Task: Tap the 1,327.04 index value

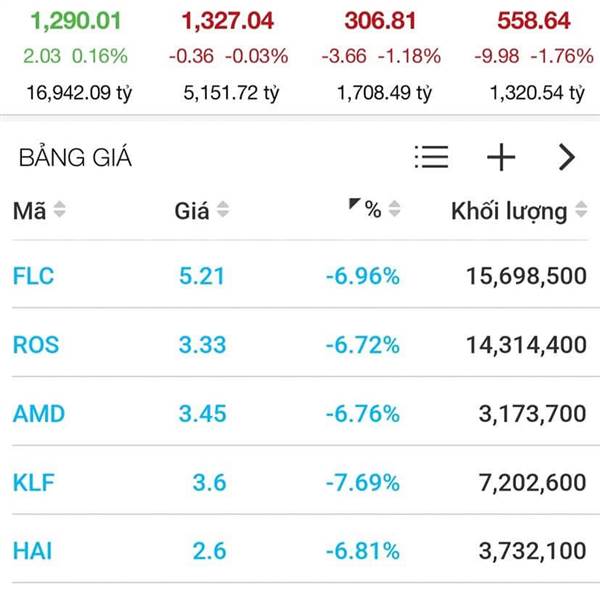Action: (226, 19)
